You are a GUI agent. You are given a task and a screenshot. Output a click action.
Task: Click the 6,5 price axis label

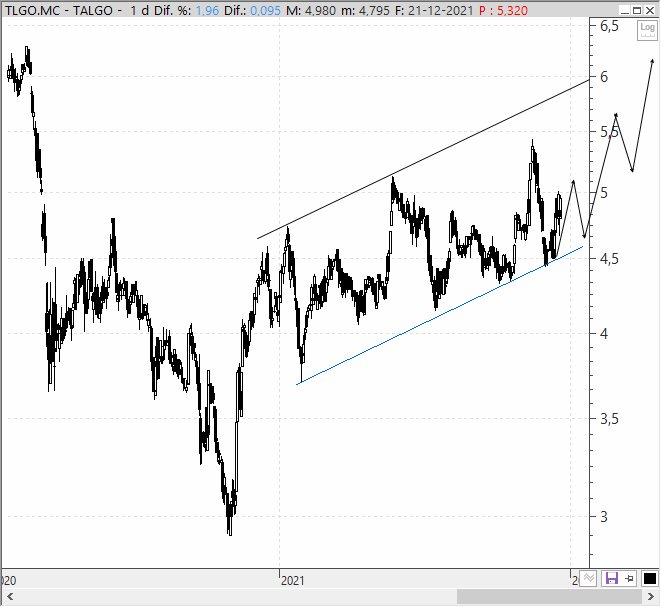609,26
